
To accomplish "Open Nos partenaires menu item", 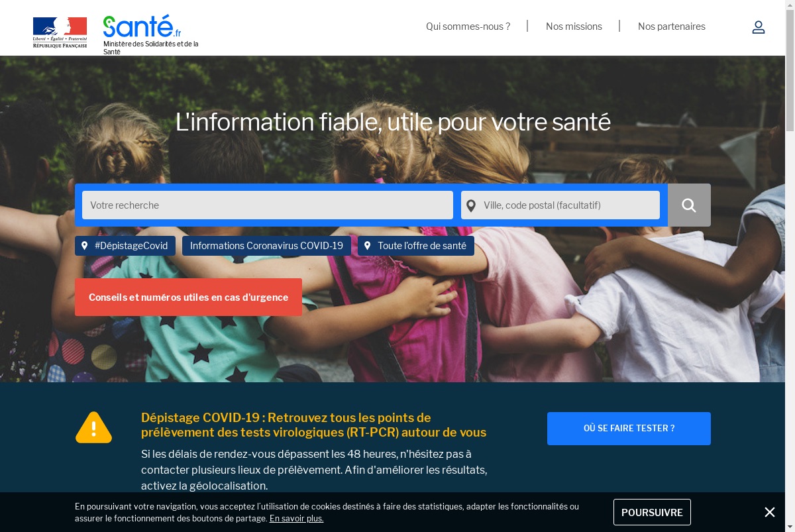I will pos(672,27).
